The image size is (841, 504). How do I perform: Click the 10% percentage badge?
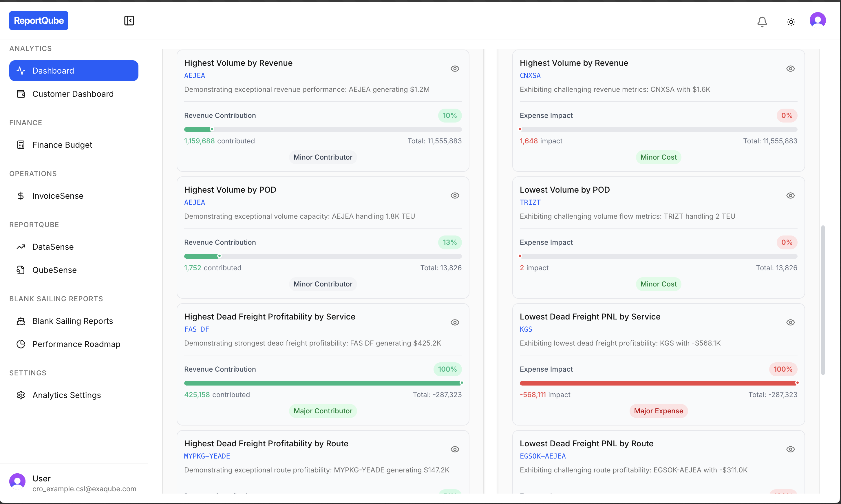coord(449,116)
